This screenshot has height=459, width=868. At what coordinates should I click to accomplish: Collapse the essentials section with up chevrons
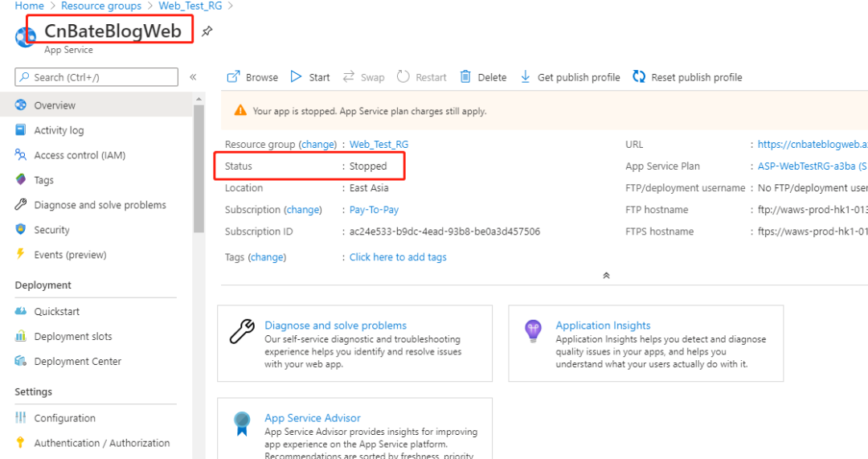[x=606, y=275]
